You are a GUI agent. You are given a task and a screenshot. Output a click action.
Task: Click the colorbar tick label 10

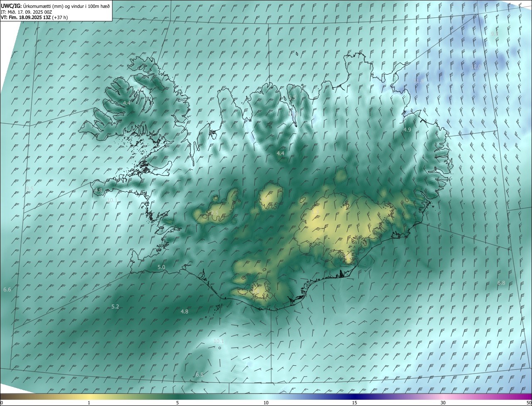[x=266, y=403]
